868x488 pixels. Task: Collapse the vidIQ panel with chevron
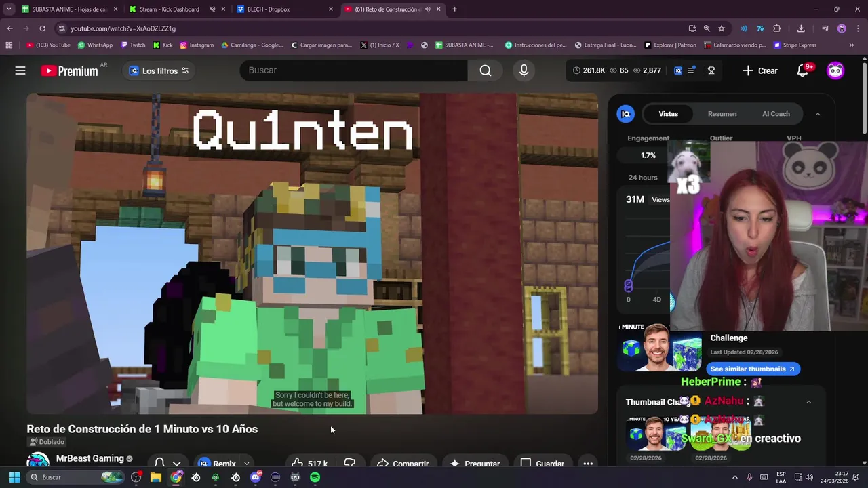[x=818, y=114]
